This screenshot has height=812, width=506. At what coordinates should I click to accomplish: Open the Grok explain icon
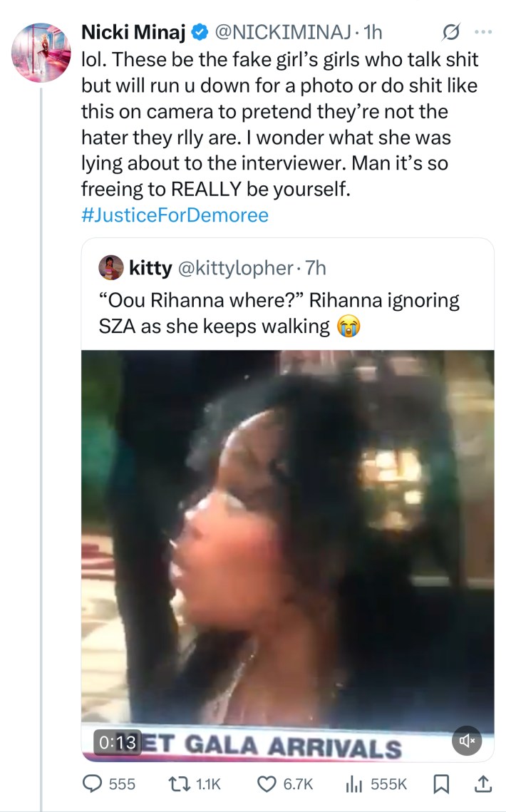(450, 32)
